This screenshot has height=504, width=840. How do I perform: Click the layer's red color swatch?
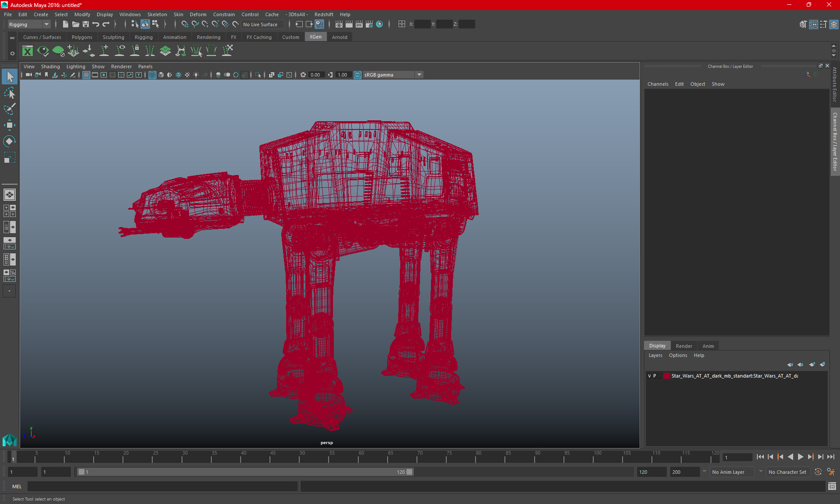(666, 376)
